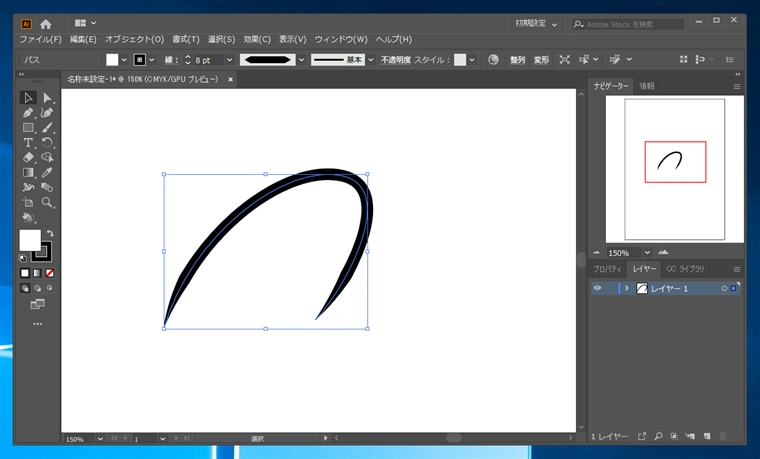Image resolution: width=760 pixels, height=459 pixels.
Task: Select the Paintbrush tool
Action: coord(47,128)
